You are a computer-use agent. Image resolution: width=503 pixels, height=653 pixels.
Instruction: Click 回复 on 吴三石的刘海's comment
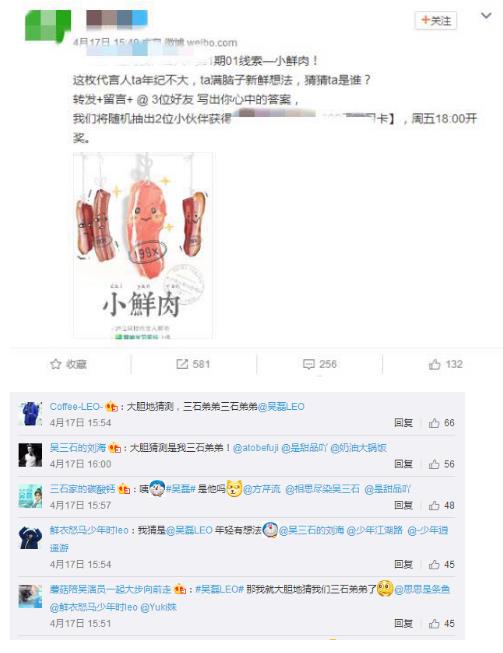[x=403, y=464]
